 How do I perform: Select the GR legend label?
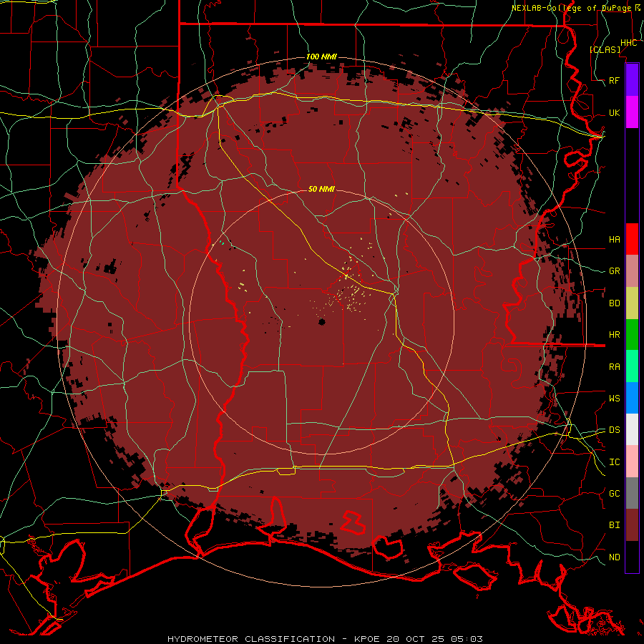click(615, 271)
